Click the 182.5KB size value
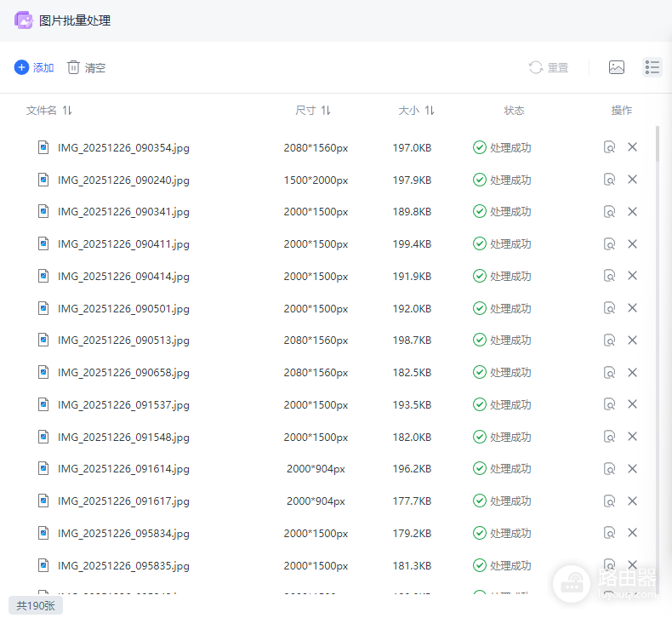The height and width of the screenshot is (618, 672). [x=412, y=373]
